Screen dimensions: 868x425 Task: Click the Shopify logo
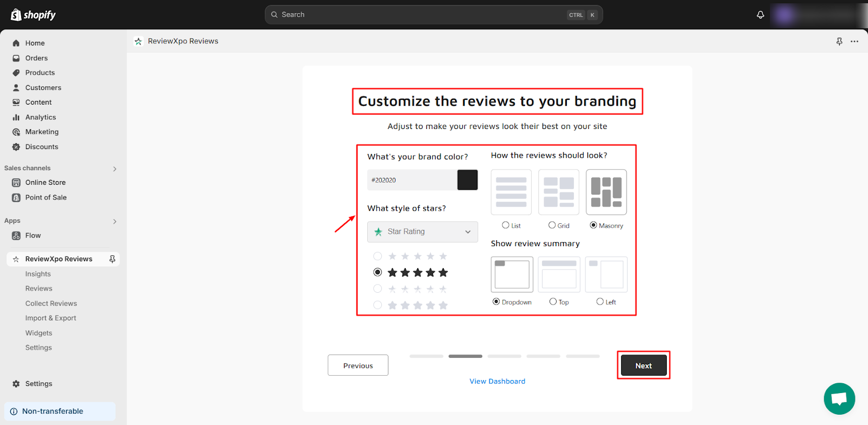33,15
